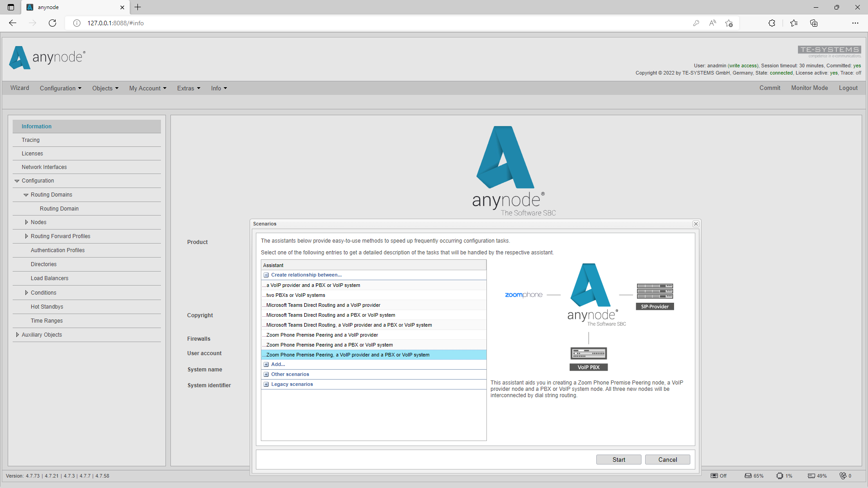
Task: Collapse the Create relationship between section
Action: pyautogui.click(x=266, y=275)
